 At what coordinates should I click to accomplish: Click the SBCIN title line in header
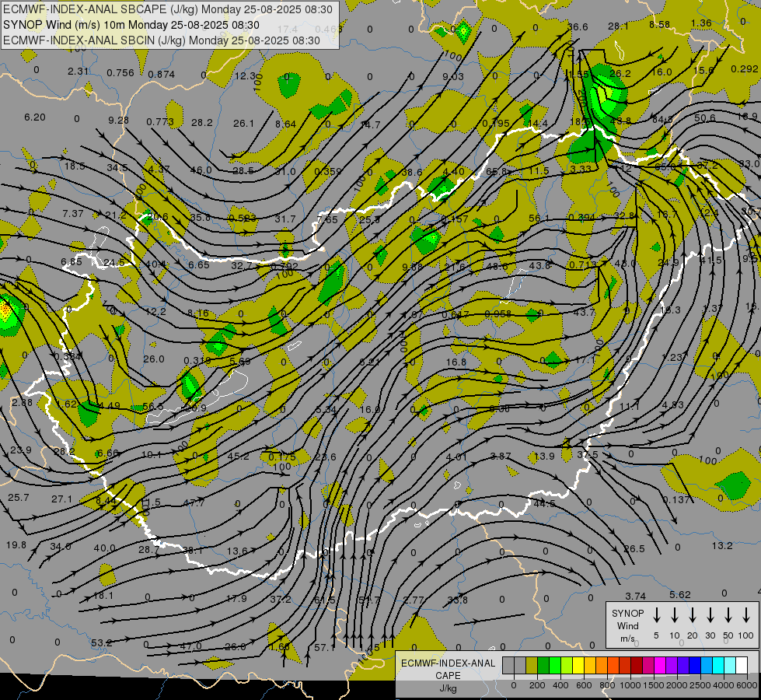tap(162, 40)
